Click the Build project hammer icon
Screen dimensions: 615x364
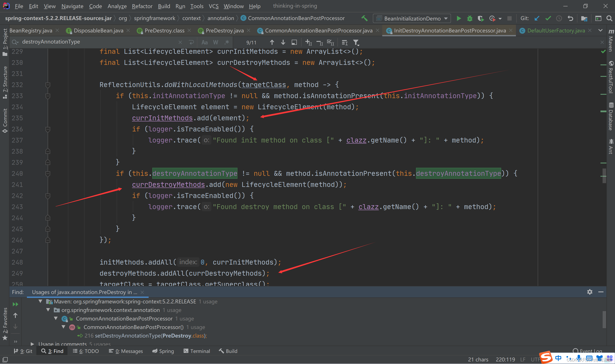[x=365, y=18]
